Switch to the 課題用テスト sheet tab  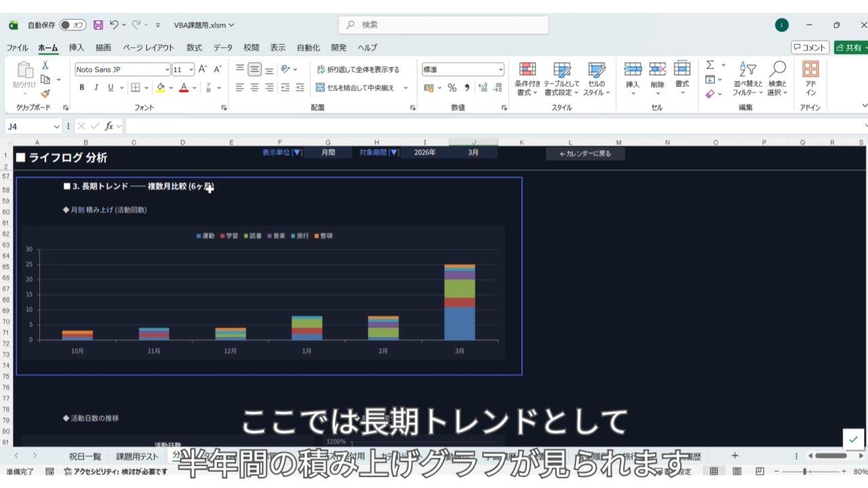click(x=137, y=456)
